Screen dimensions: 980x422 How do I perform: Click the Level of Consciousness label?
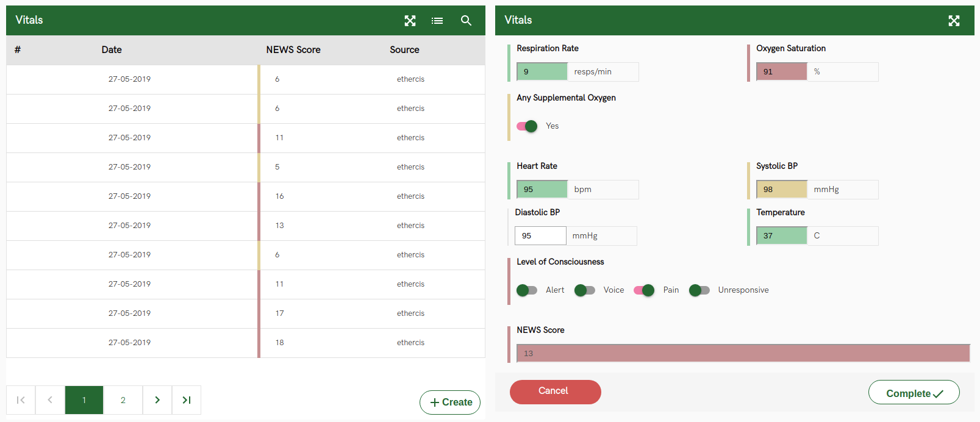pyautogui.click(x=560, y=262)
